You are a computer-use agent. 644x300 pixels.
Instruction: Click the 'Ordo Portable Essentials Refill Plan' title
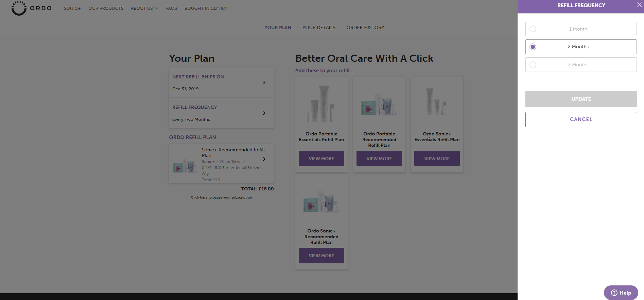pos(321,137)
